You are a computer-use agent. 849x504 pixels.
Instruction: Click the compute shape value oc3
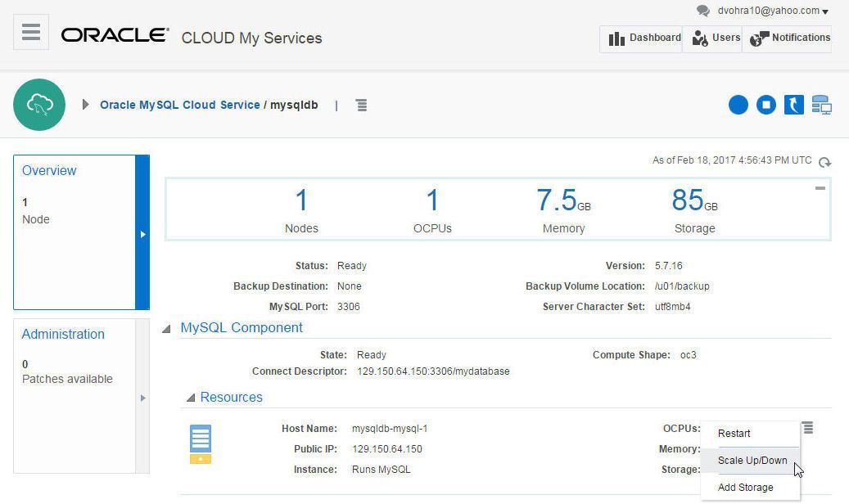[x=689, y=355]
